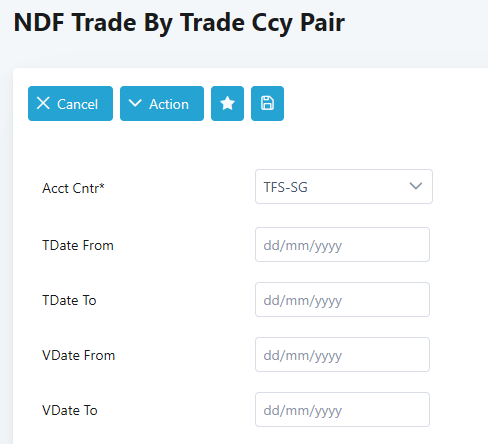Expand the TFS-SG dropdown arrow
The height and width of the screenshot is (444, 488).
pyautogui.click(x=416, y=186)
